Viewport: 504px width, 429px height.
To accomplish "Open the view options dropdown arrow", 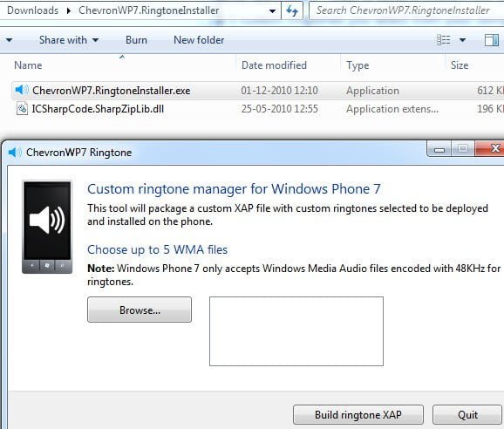I will (x=462, y=40).
